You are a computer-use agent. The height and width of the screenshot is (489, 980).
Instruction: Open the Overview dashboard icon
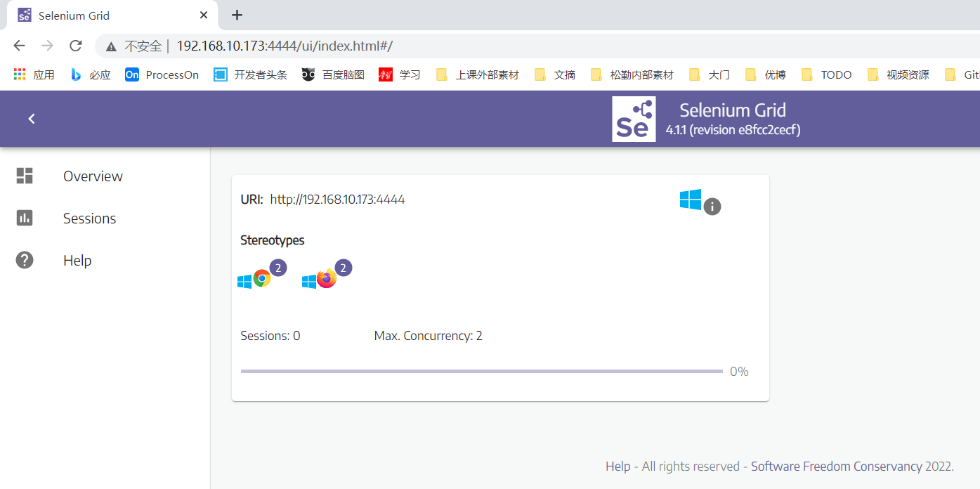point(25,176)
